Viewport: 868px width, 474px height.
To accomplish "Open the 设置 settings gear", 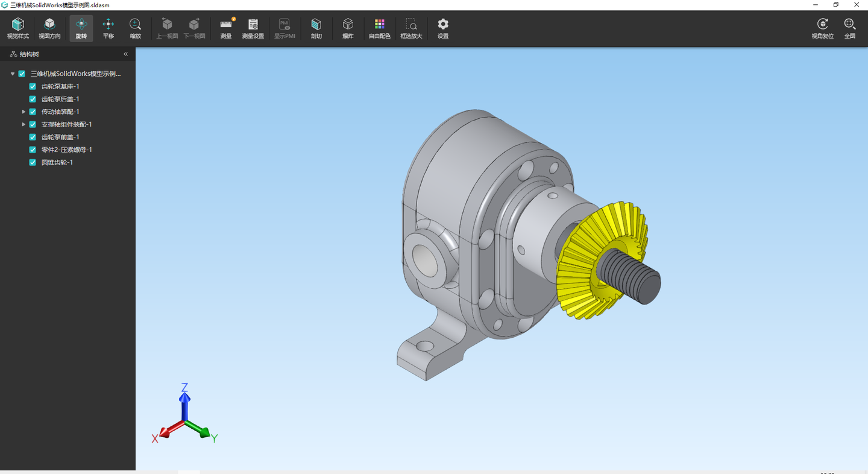I will pyautogui.click(x=443, y=28).
